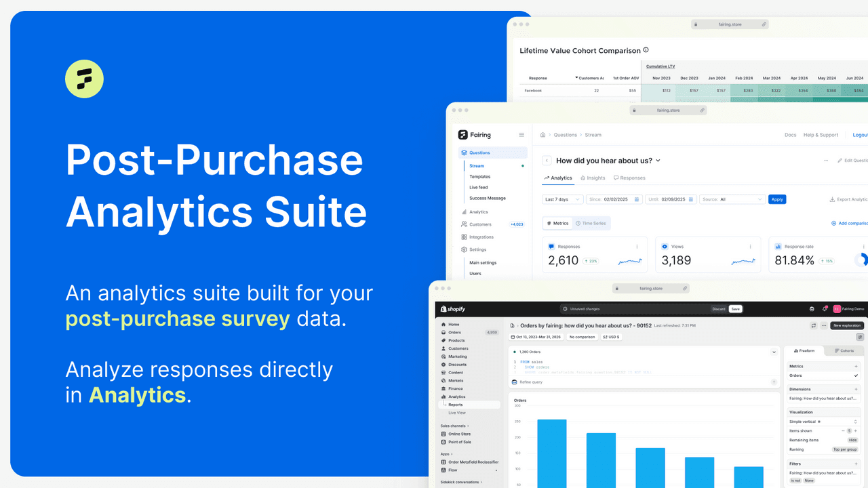The height and width of the screenshot is (488, 868).
Task: Click the info icon beside Lifetime Value Cohort Comparison
Action: point(646,50)
